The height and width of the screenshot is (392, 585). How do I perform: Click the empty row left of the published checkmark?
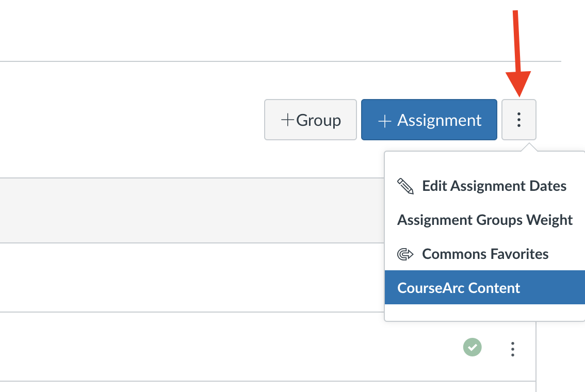pos(232,347)
